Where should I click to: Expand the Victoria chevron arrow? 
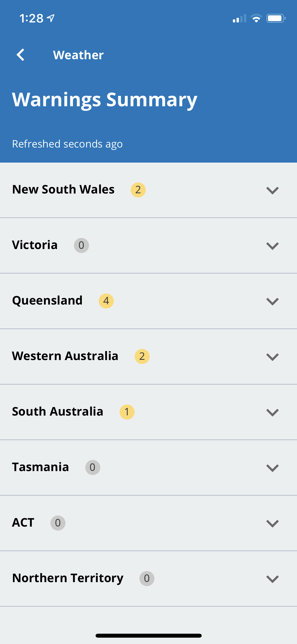(x=272, y=246)
